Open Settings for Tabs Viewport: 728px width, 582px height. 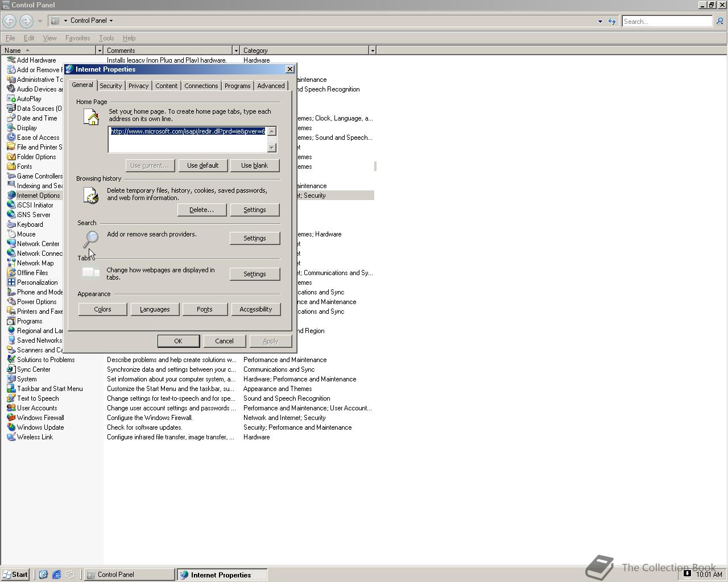click(x=254, y=274)
